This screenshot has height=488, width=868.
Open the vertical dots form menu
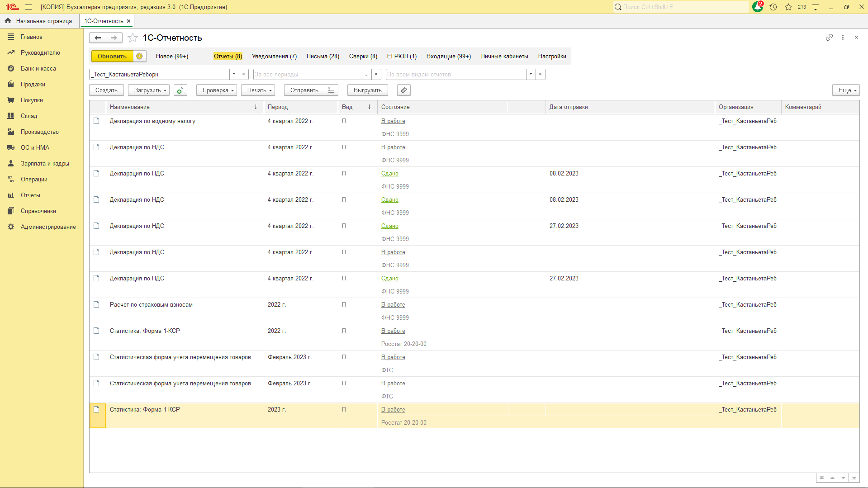(843, 38)
